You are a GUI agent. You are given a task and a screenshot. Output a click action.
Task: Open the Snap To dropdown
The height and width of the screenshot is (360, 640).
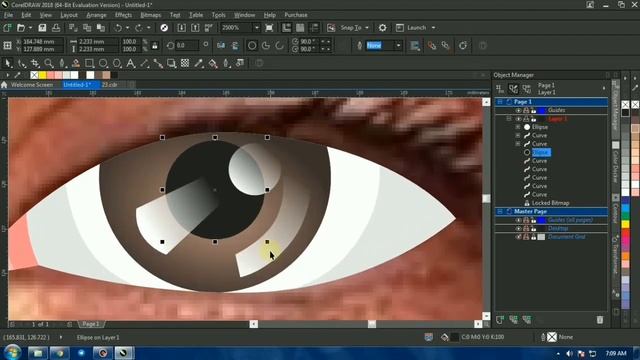367,28
